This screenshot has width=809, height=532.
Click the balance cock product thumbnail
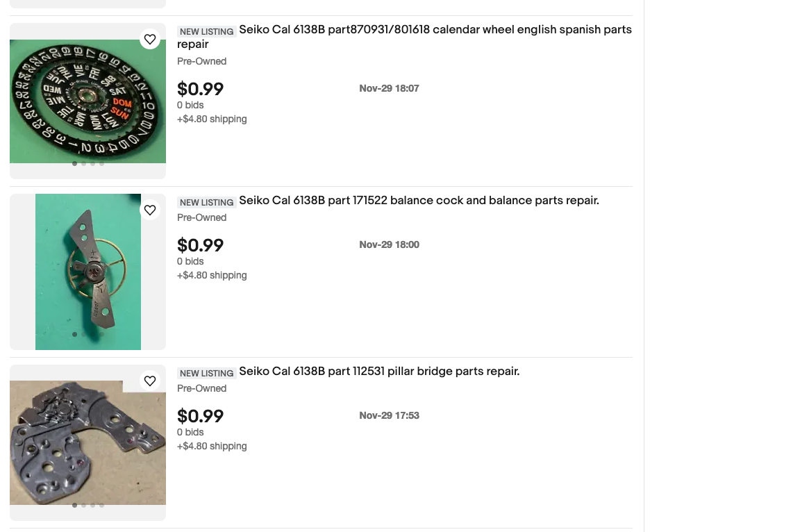[x=87, y=272]
